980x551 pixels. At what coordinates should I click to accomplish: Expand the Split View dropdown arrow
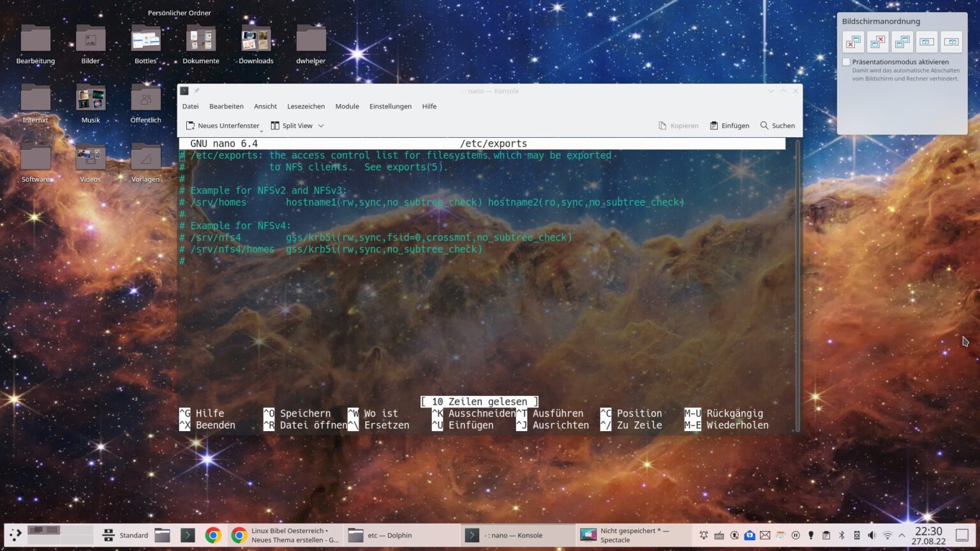321,126
